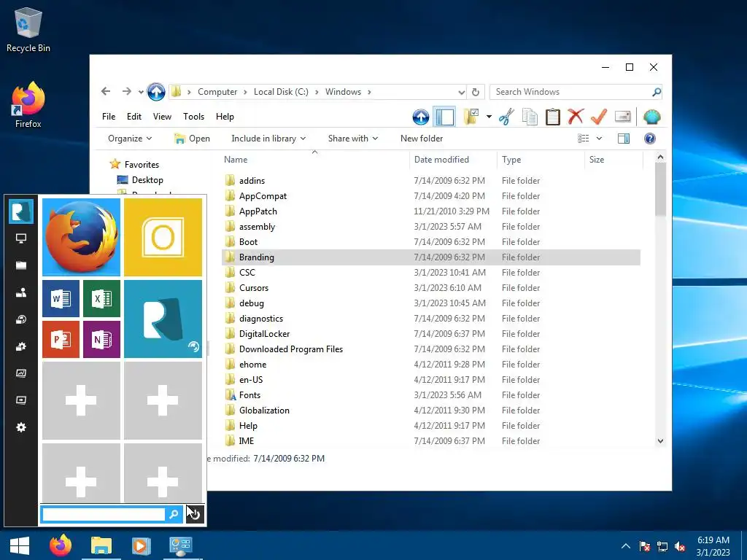
Task: Open the recent locations dropdown arrow
Action: 141,92
